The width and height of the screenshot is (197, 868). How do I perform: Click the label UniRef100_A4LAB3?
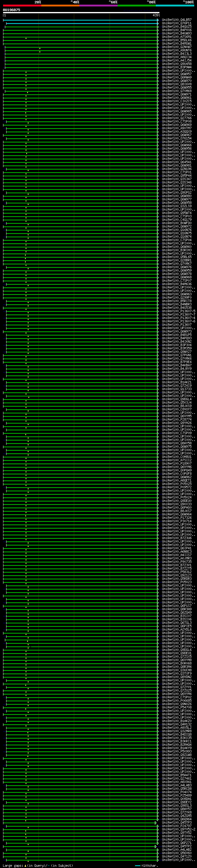coord(177,785)
